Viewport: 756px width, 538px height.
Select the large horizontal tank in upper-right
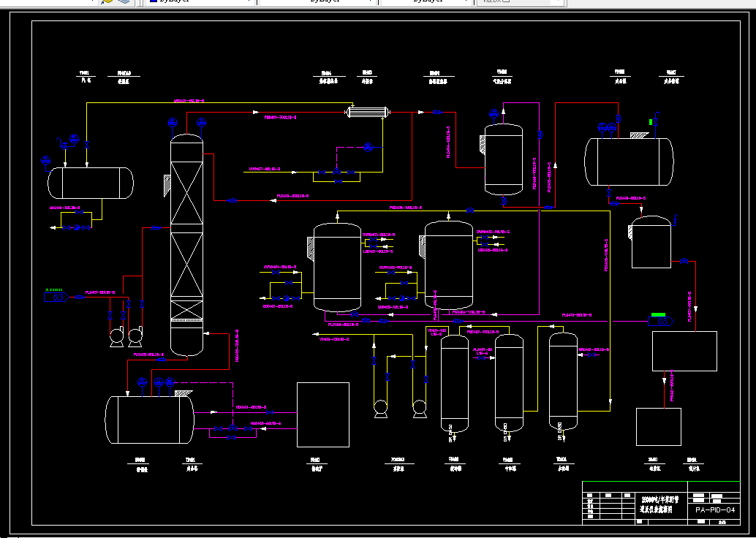[629, 162]
